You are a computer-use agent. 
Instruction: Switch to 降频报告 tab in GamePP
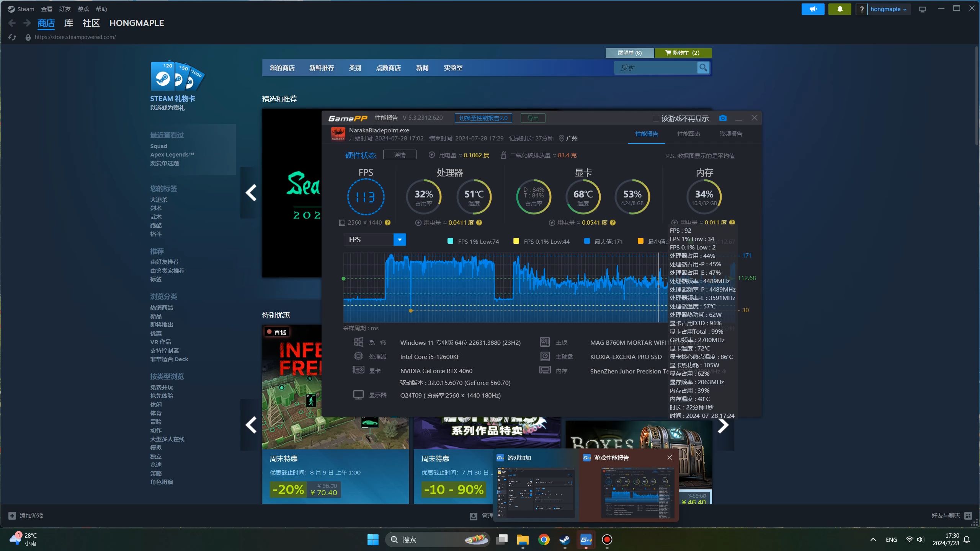tap(731, 134)
